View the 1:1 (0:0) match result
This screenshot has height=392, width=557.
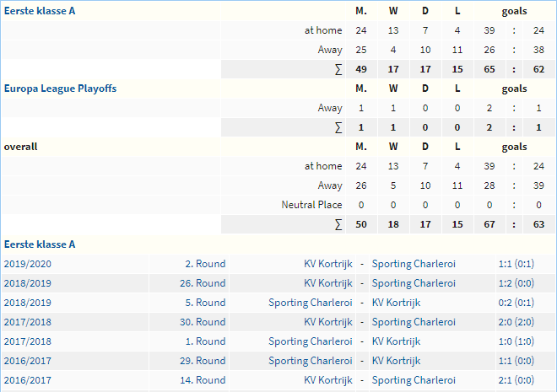click(516, 361)
